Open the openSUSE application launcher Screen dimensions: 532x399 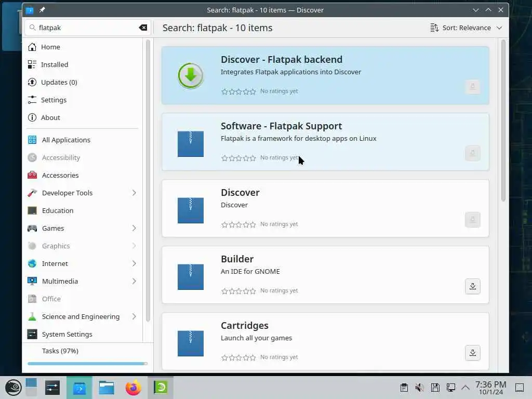14,388
